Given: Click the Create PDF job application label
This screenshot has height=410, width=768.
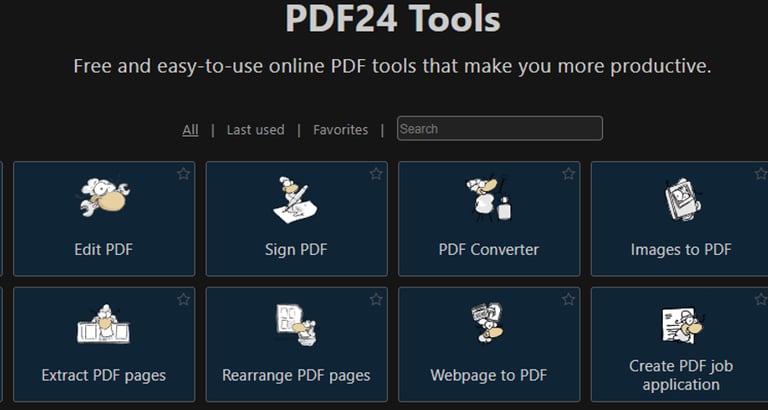Looking at the screenshot, I should [681, 375].
